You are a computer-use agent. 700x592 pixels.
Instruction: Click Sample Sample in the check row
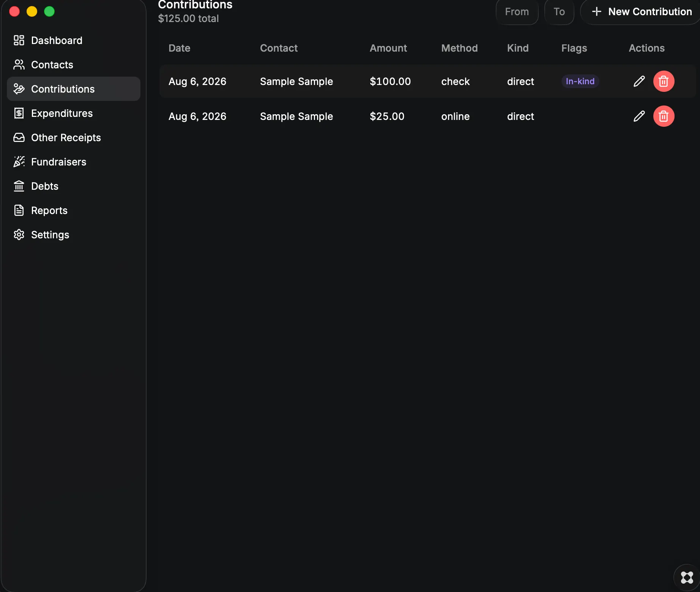[x=296, y=81]
